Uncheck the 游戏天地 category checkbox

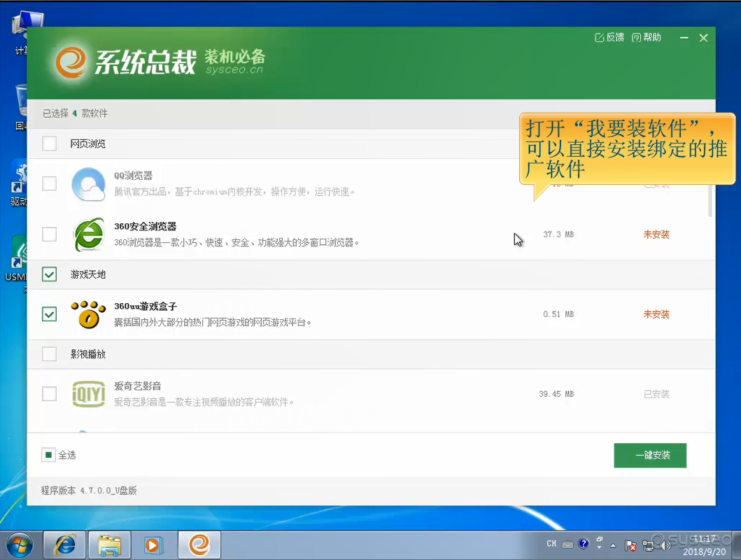49,274
